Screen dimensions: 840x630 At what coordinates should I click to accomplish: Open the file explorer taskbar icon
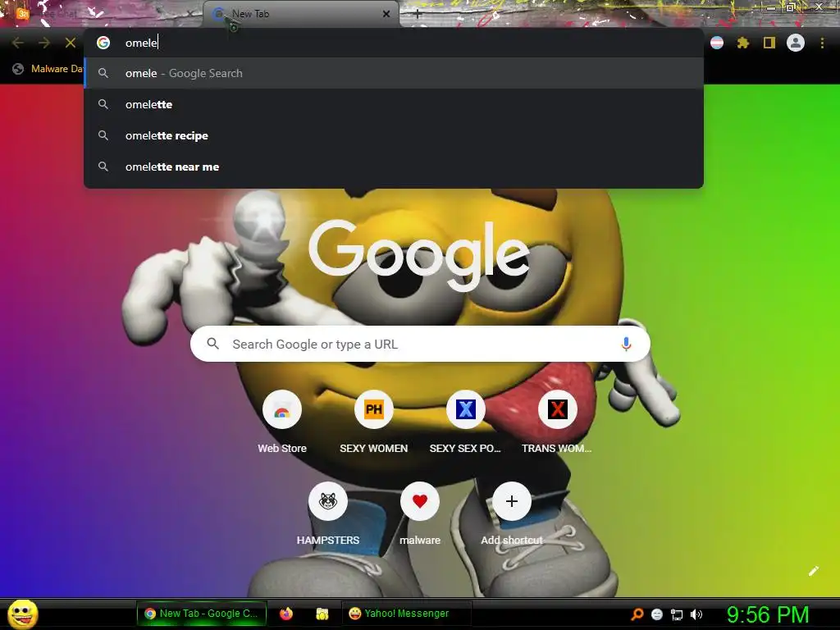pyautogui.click(x=322, y=614)
